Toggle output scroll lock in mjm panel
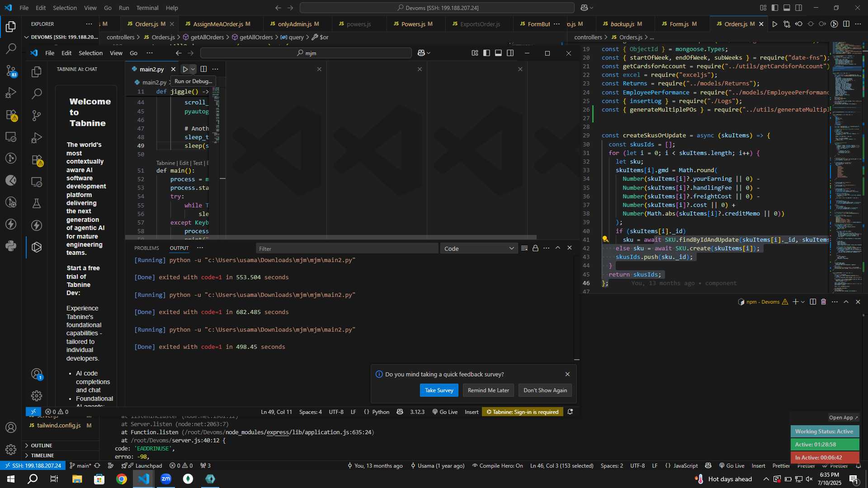Image resolution: width=868 pixels, height=488 pixels. pyautogui.click(x=535, y=248)
